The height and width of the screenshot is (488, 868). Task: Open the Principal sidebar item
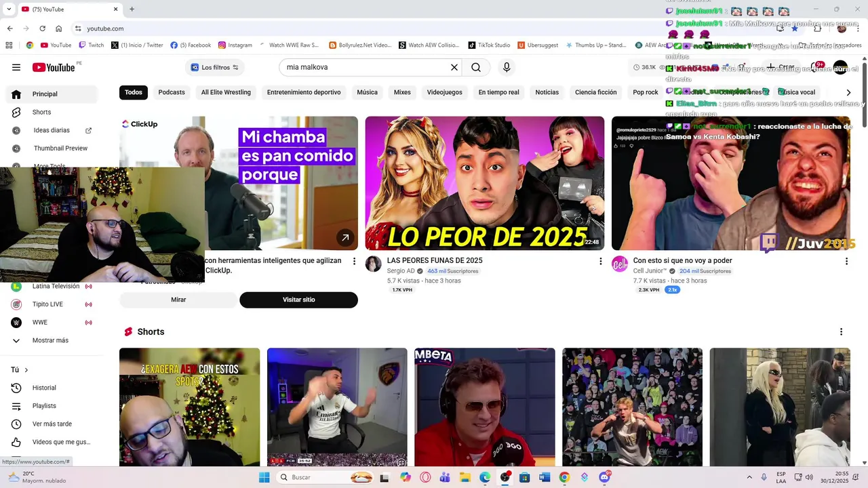(53, 94)
